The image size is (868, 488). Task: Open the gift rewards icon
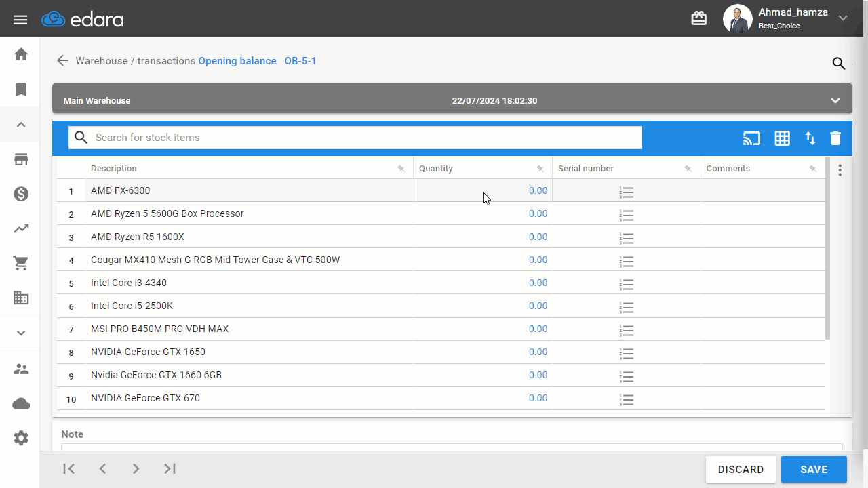tap(699, 18)
